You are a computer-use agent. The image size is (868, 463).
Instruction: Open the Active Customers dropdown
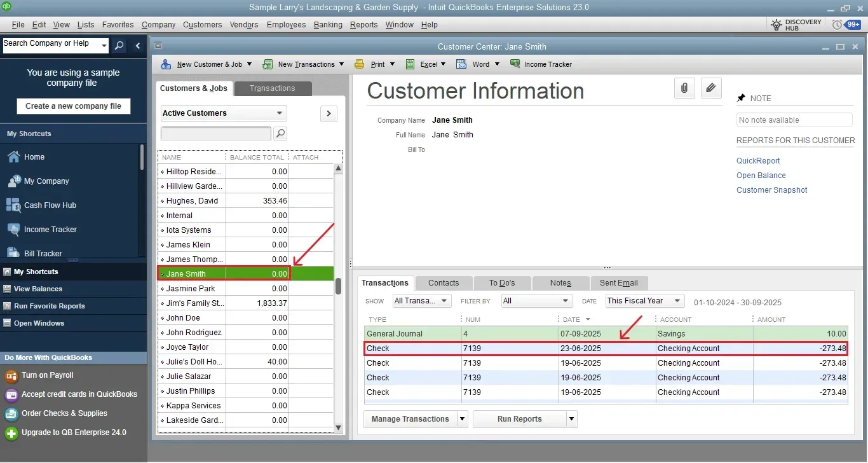pos(223,113)
